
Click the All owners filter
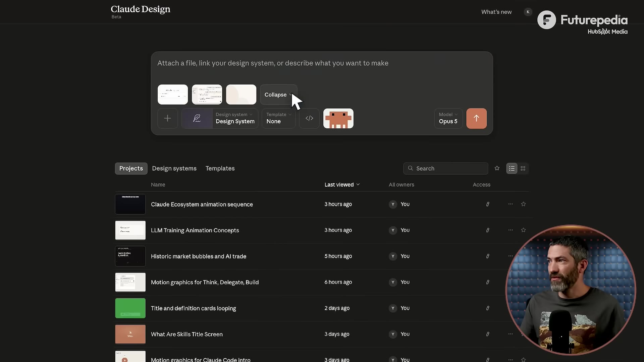point(401,185)
